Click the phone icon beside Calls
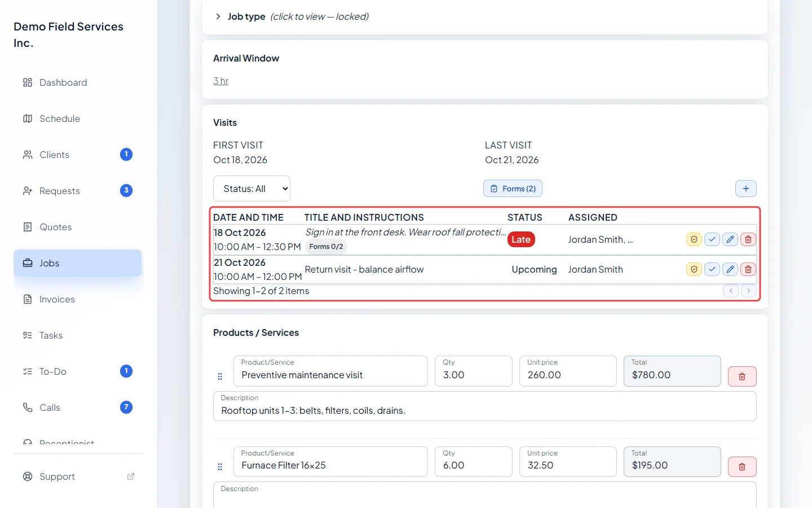 pos(28,408)
